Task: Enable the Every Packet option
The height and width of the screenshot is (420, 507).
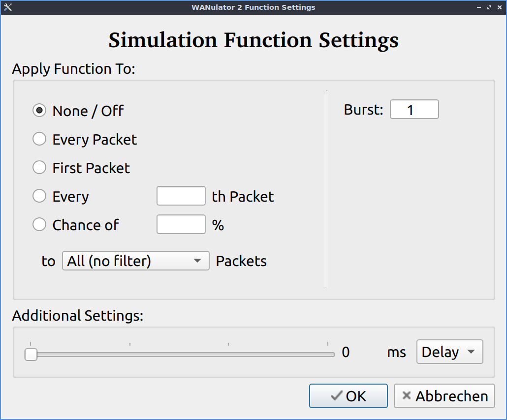Action: [39, 139]
